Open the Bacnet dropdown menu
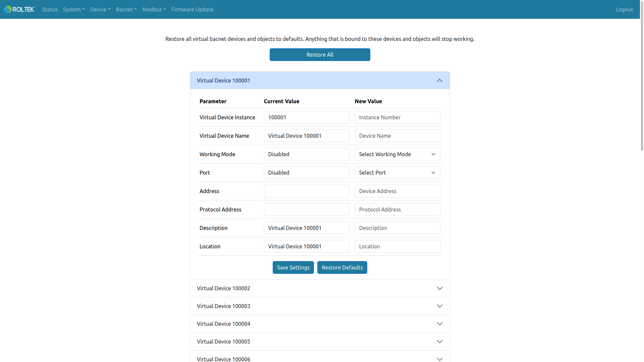The height and width of the screenshot is (362, 644). click(126, 9)
